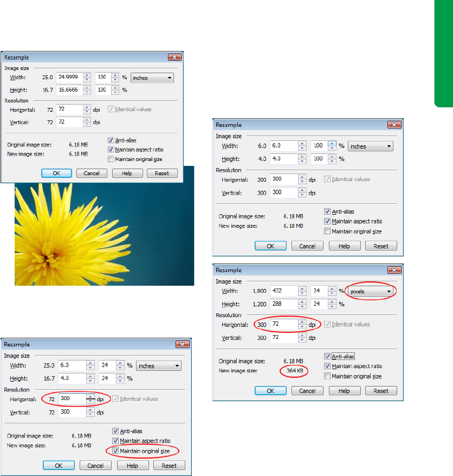
Task: Click the circled horizontal resolution field showing 300 after 72
Action: pyautogui.click(x=72, y=398)
